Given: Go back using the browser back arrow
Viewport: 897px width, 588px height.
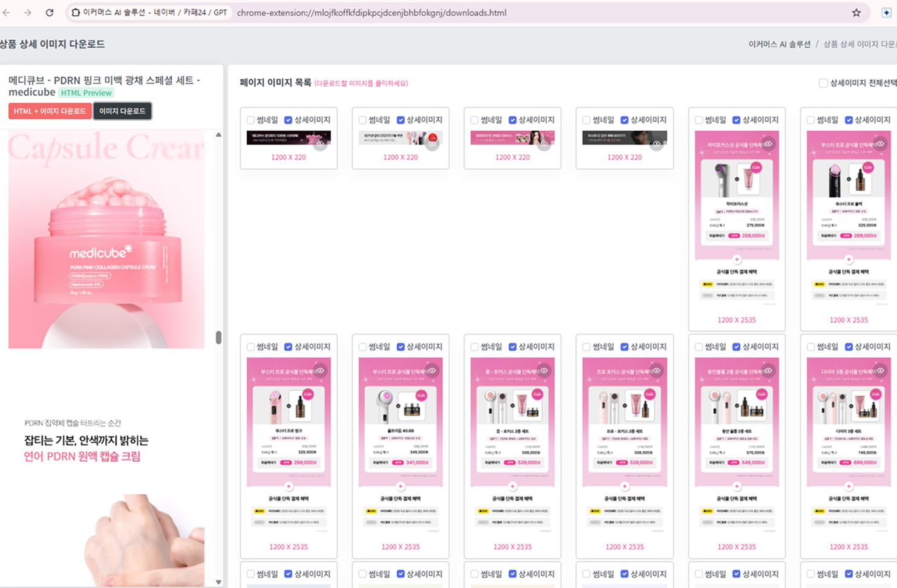Looking at the screenshot, I should click(7, 13).
